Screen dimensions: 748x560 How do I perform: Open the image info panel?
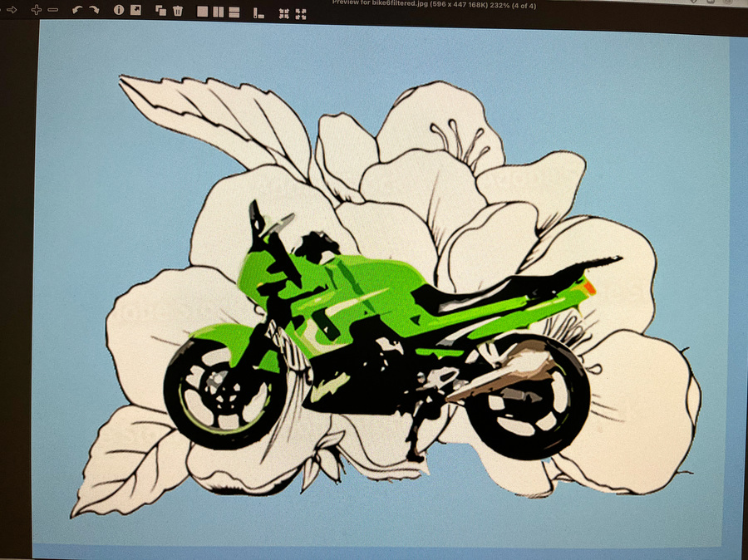tap(119, 10)
